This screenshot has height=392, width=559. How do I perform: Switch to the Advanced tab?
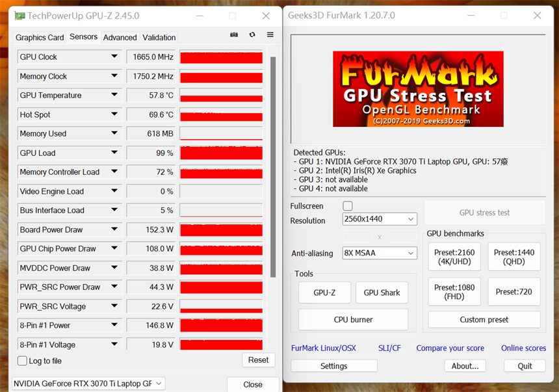coord(120,38)
